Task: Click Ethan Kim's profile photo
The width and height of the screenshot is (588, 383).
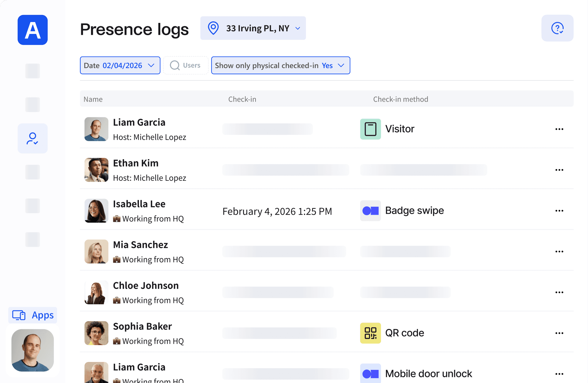Action: coord(96,170)
